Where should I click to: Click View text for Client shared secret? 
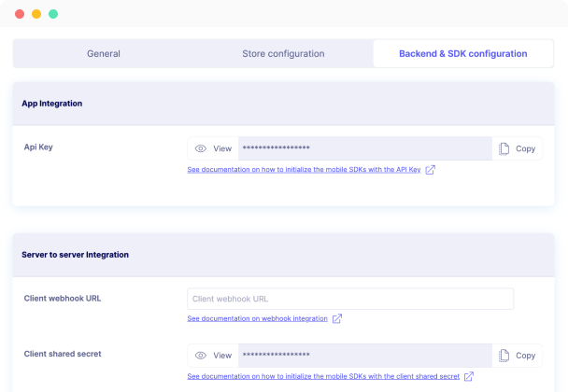(x=222, y=356)
